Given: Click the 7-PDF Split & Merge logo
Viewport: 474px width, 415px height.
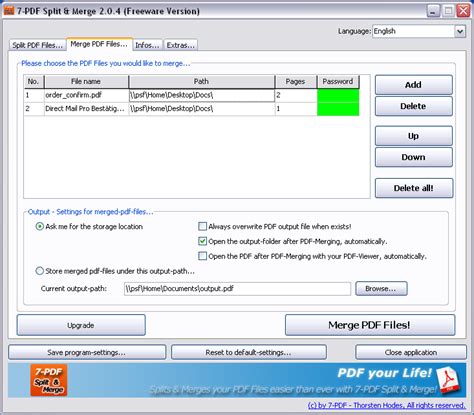Looking at the screenshot, I should (x=49, y=380).
